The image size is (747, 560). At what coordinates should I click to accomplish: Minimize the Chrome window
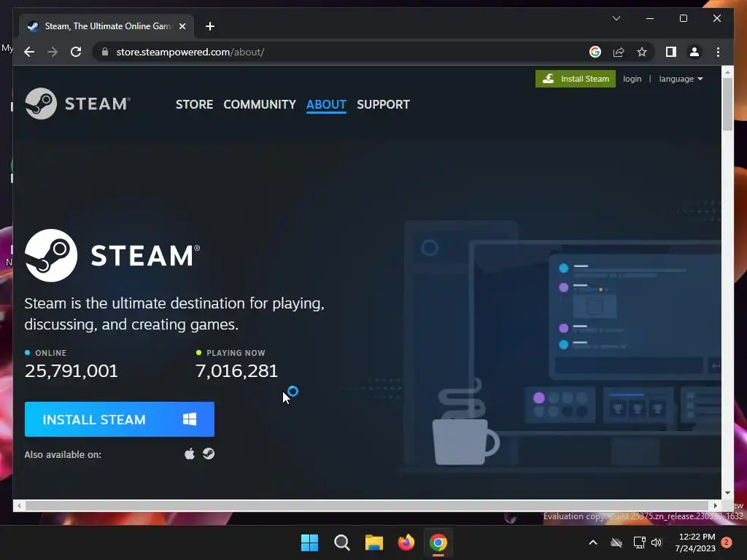click(650, 18)
